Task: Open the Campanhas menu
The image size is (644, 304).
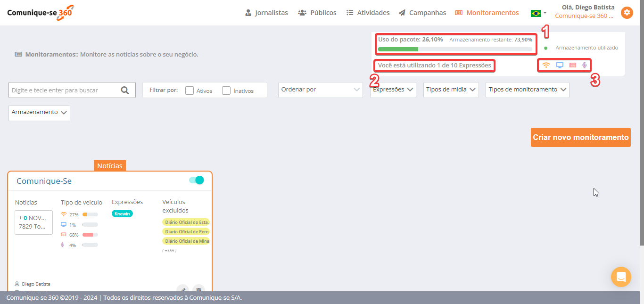Action: pyautogui.click(x=422, y=13)
